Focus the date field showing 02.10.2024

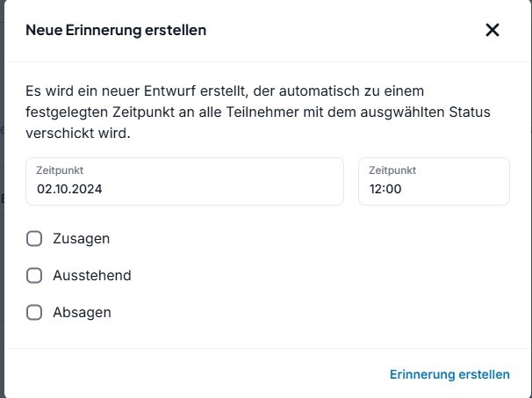(x=185, y=181)
